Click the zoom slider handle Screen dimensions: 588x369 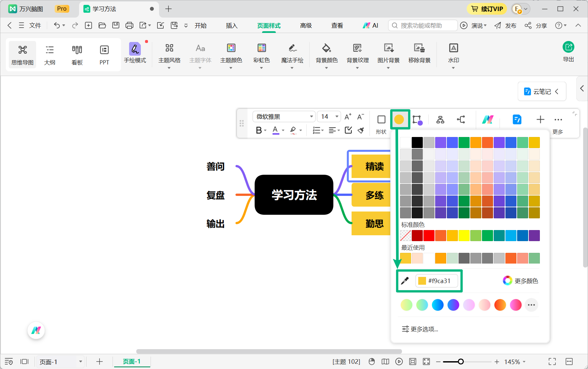[x=461, y=362]
